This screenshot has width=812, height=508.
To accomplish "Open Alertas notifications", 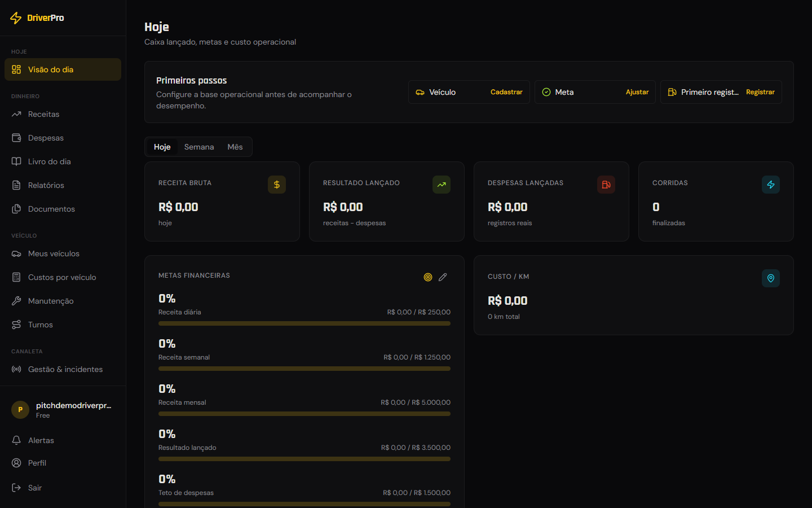I will tap(63, 440).
